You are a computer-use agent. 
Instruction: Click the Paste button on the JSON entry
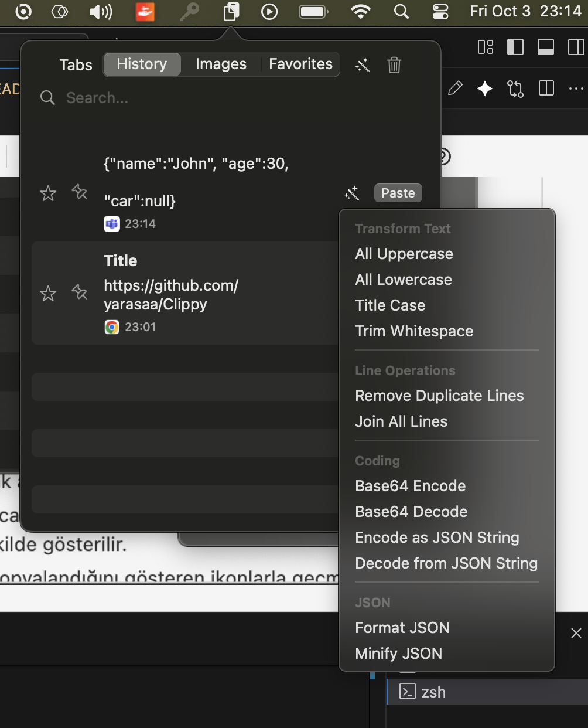click(x=398, y=192)
